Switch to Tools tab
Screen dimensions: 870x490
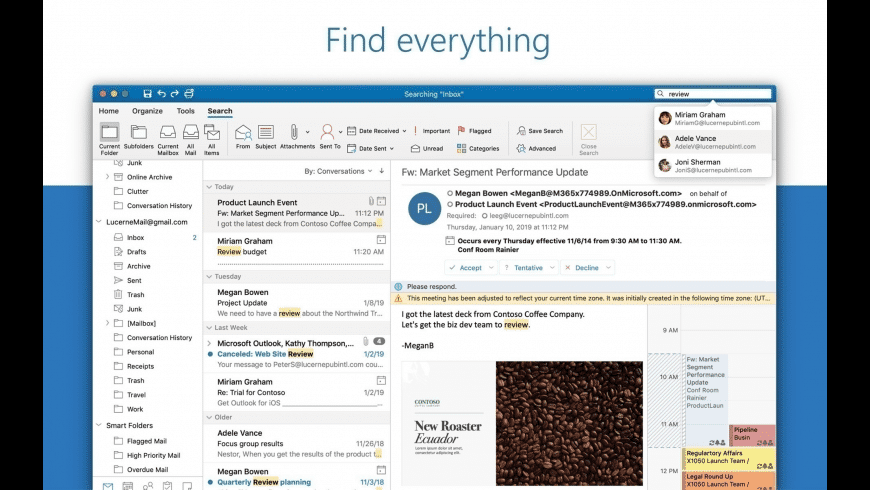click(185, 111)
